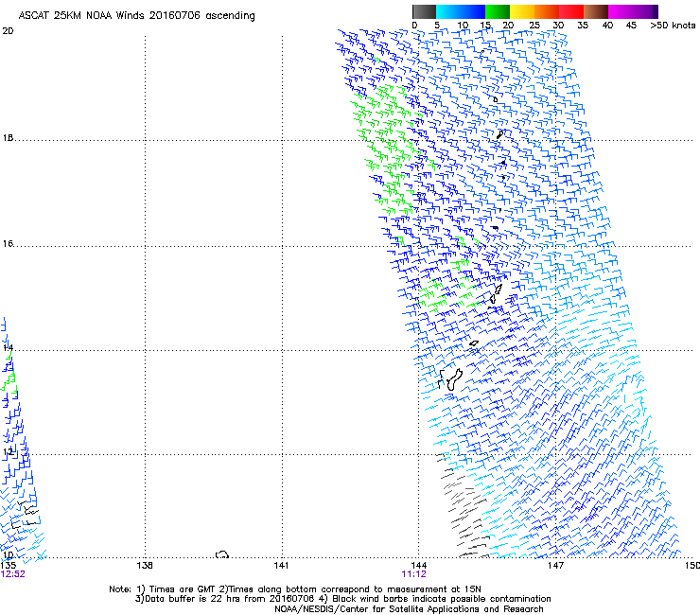Viewport: 700px width, 615px height.
Task: Click the '>50 knots' legend label
Action: point(673,26)
